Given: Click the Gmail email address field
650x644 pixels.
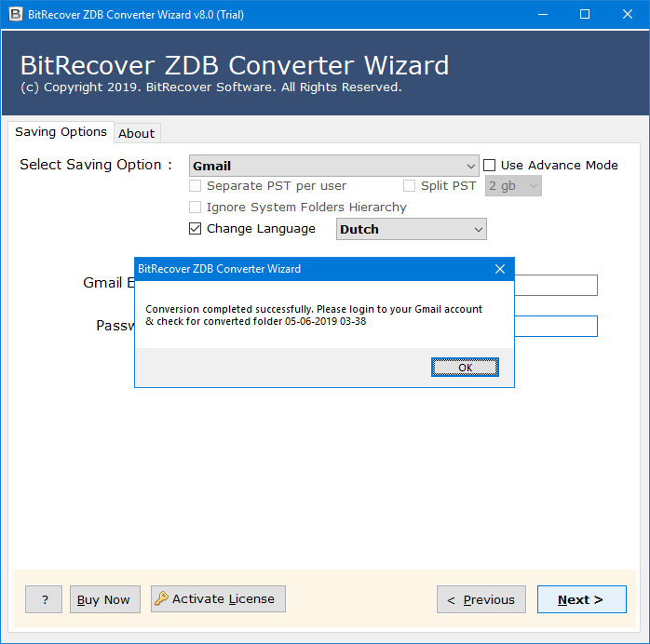Looking at the screenshot, I should click(x=556, y=285).
